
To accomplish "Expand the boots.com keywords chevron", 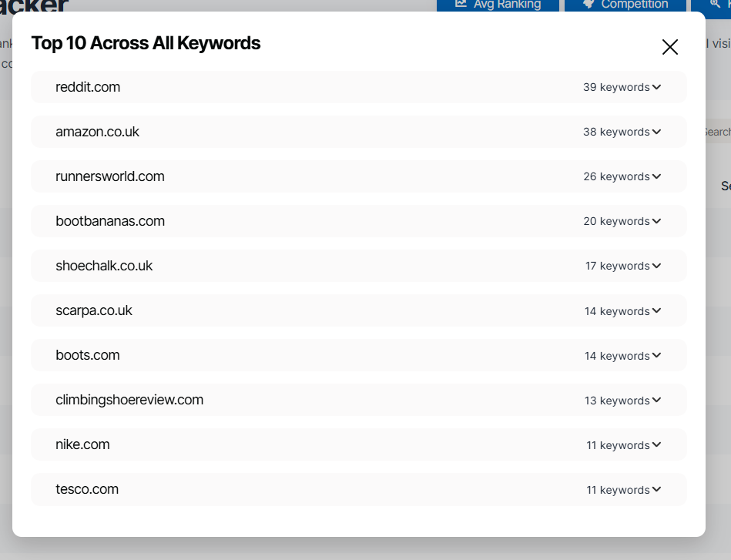I will (656, 356).
